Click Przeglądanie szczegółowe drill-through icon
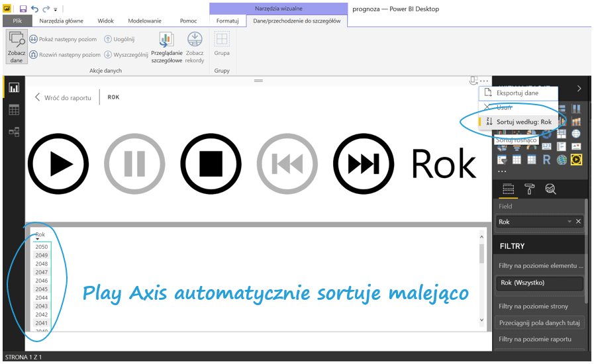Image resolution: width=594 pixels, height=364 pixels. [166, 47]
